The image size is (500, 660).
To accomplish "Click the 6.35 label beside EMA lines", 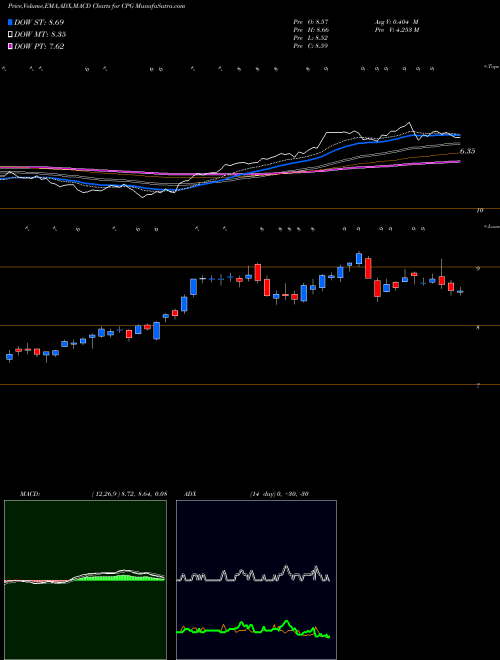I will coord(467,151).
